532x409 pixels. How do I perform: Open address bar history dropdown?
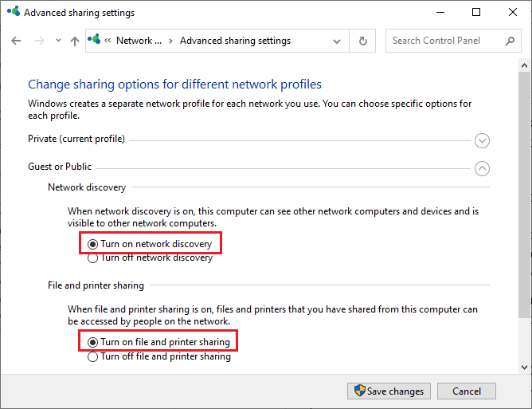click(x=337, y=41)
